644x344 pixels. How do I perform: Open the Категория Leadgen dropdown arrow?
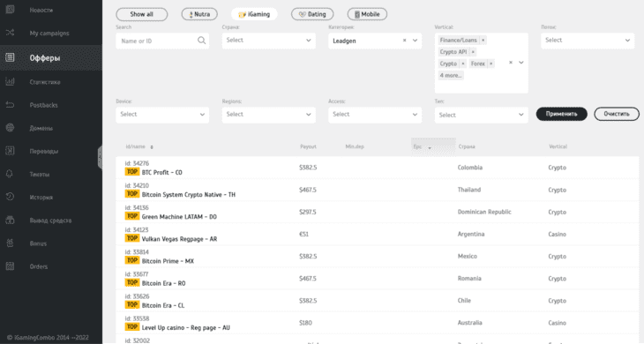point(415,41)
